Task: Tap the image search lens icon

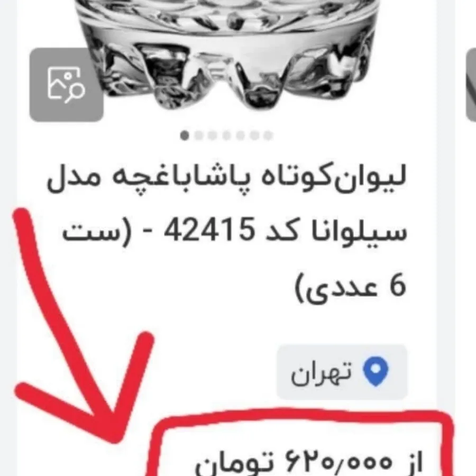Action: pyautogui.click(x=66, y=85)
